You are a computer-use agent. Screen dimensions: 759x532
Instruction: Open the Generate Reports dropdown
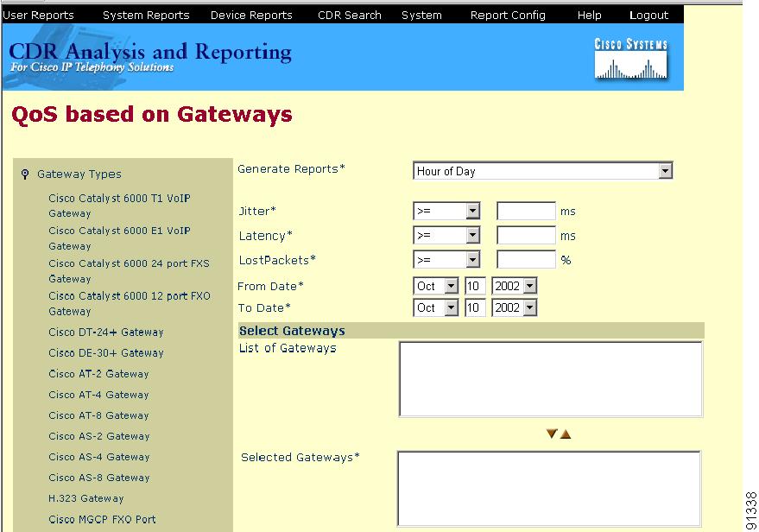click(542, 171)
